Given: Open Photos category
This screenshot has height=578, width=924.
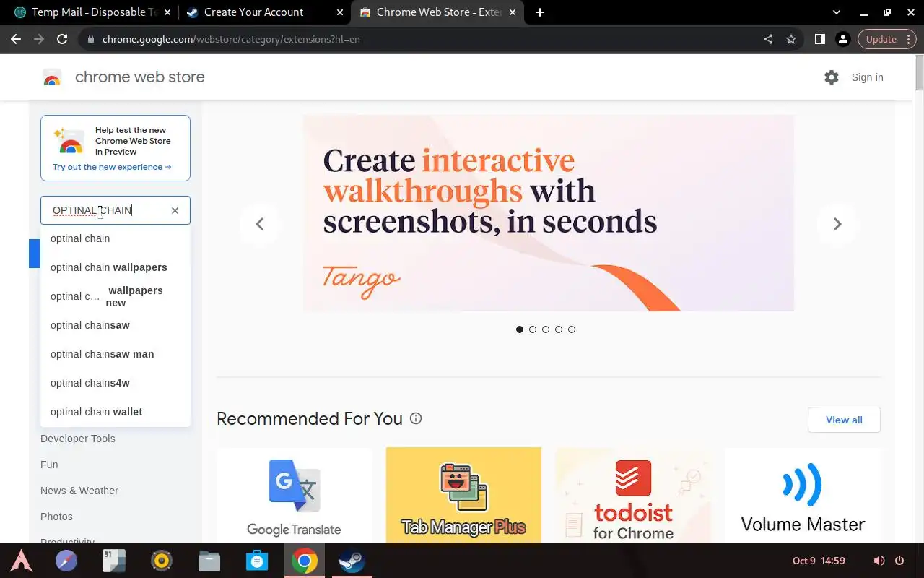Looking at the screenshot, I should point(56,517).
